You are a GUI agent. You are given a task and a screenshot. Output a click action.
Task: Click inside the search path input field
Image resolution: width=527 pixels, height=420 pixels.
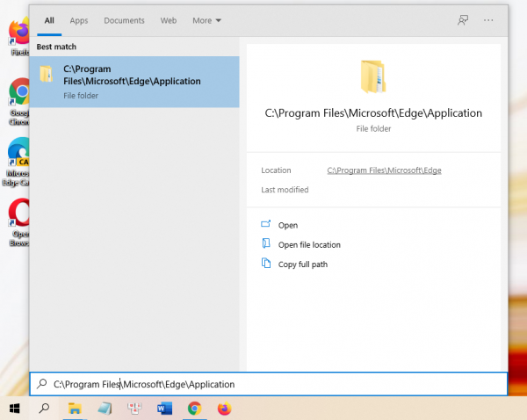click(x=269, y=384)
